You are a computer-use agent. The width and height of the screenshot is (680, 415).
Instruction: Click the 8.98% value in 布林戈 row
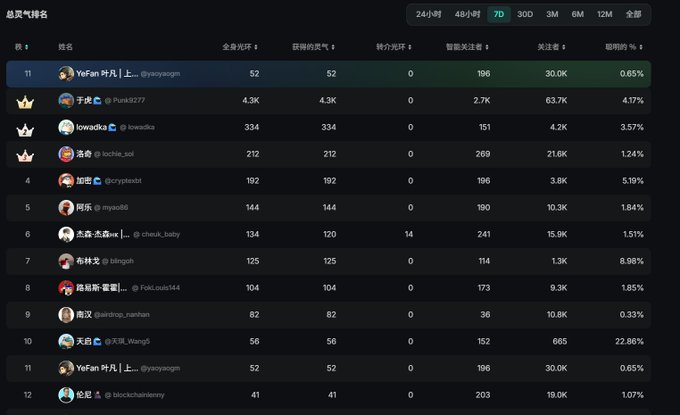tap(631, 261)
